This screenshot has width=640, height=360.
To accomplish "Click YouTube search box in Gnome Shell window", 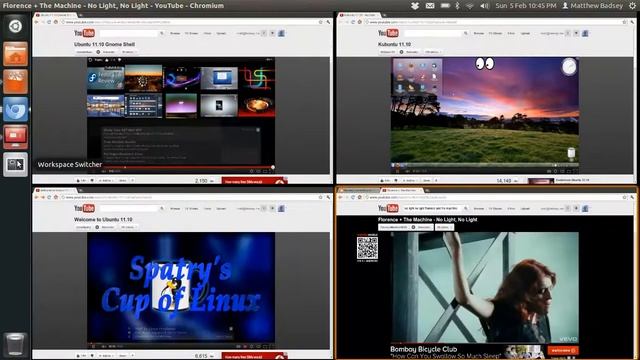I will (129, 33).
